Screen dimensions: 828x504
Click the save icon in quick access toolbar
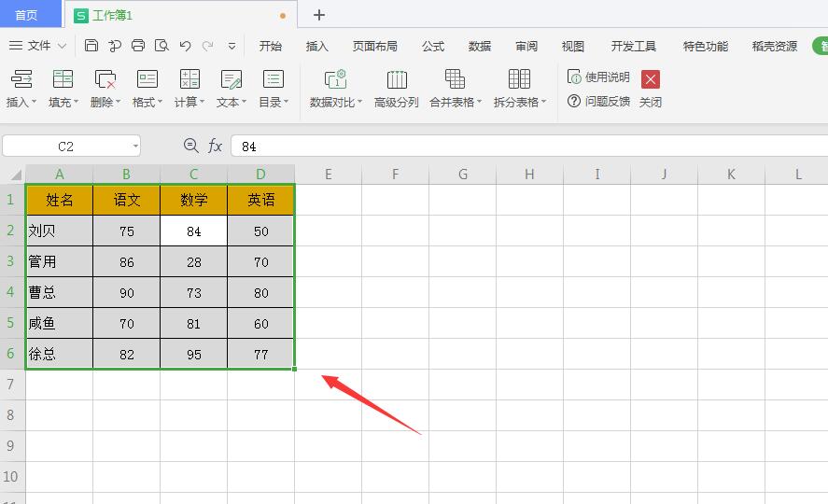pyautogui.click(x=91, y=46)
